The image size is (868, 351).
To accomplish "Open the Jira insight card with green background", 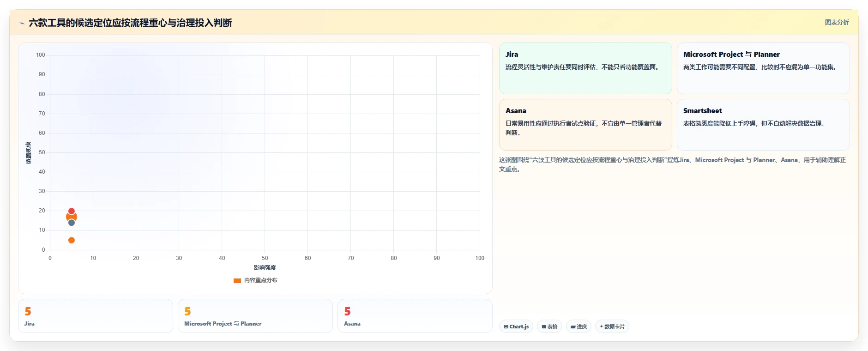I will coord(585,68).
